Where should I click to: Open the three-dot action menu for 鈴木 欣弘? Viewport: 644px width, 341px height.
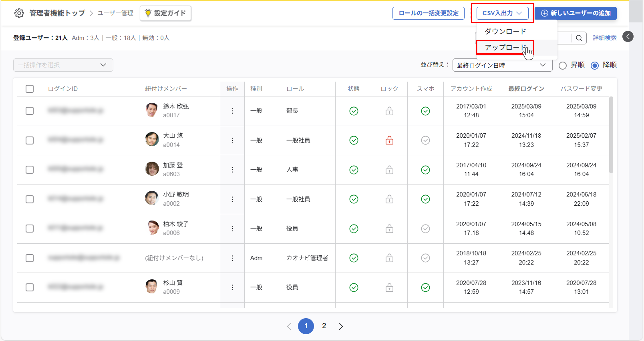(232, 111)
